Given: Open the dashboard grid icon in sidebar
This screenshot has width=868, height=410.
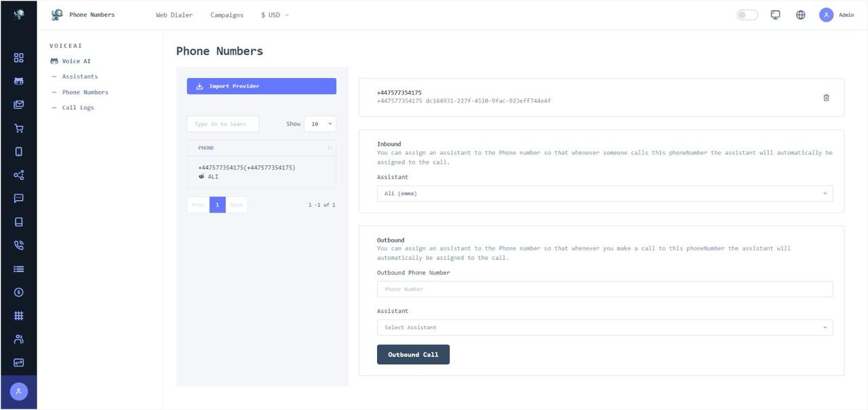Looking at the screenshot, I should (18, 58).
